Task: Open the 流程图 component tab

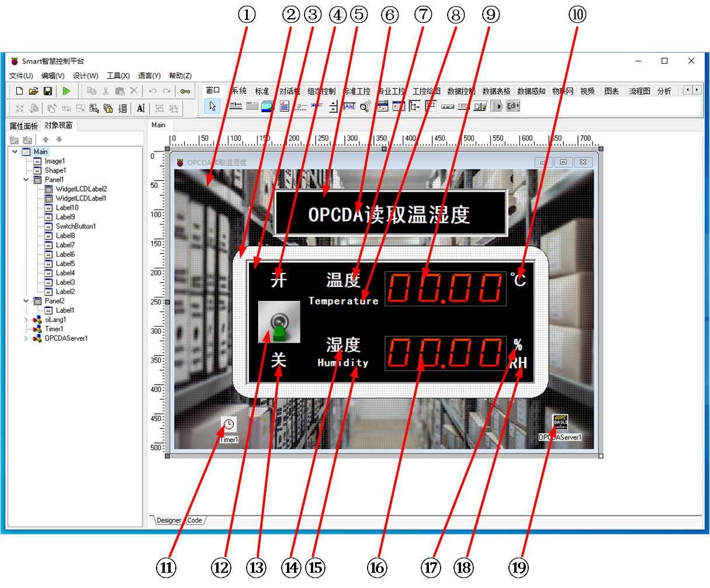Action: (x=639, y=91)
